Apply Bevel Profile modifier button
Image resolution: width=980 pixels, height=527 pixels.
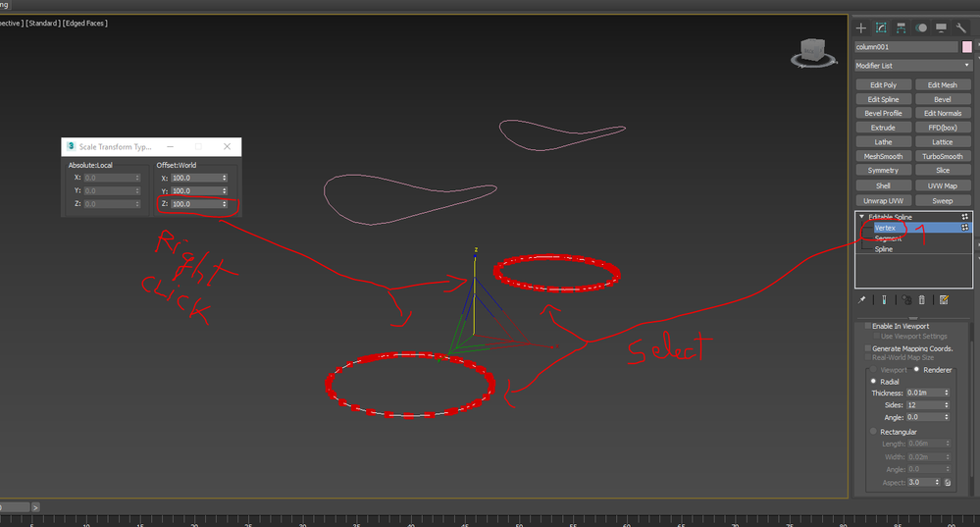[883, 113]
